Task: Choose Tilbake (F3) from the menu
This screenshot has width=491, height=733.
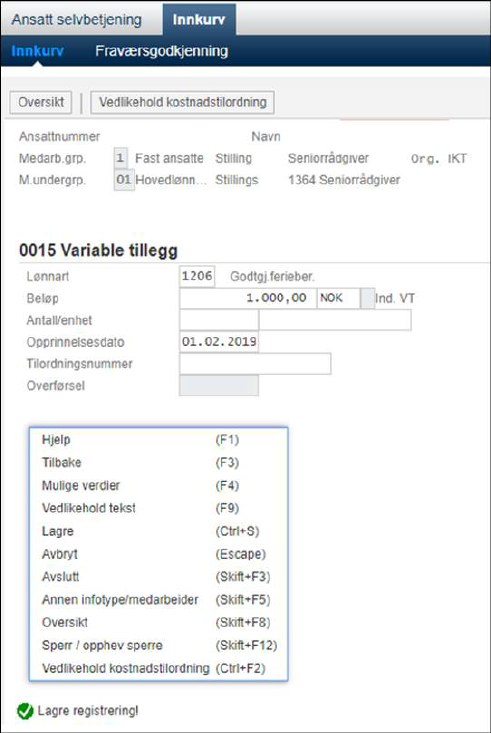Action: [x=159, y=462]
